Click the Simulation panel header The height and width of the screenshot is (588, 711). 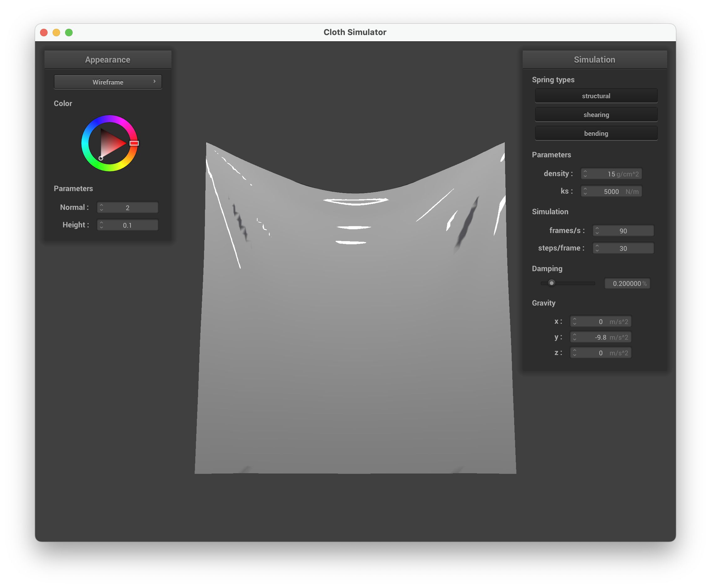coord(594,59)
